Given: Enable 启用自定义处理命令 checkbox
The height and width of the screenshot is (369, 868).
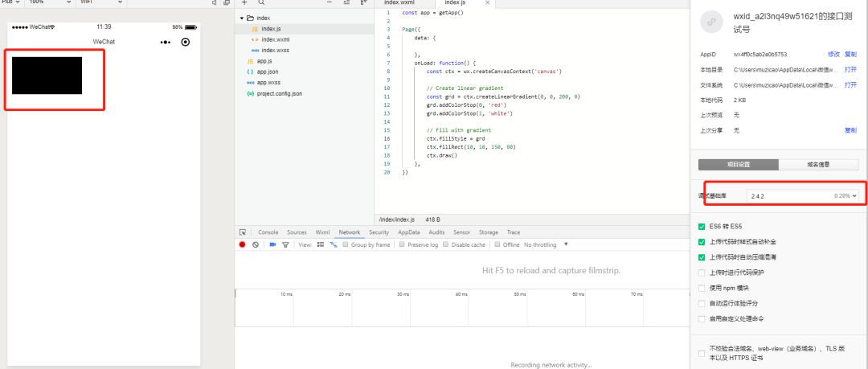Looking at the screenshot, I should [x=702, y=319].
